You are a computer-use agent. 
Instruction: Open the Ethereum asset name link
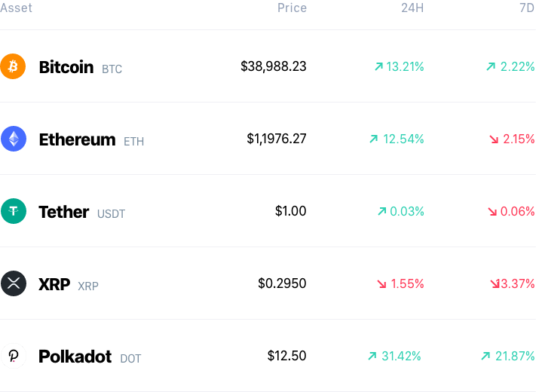(x=77, y=139)
